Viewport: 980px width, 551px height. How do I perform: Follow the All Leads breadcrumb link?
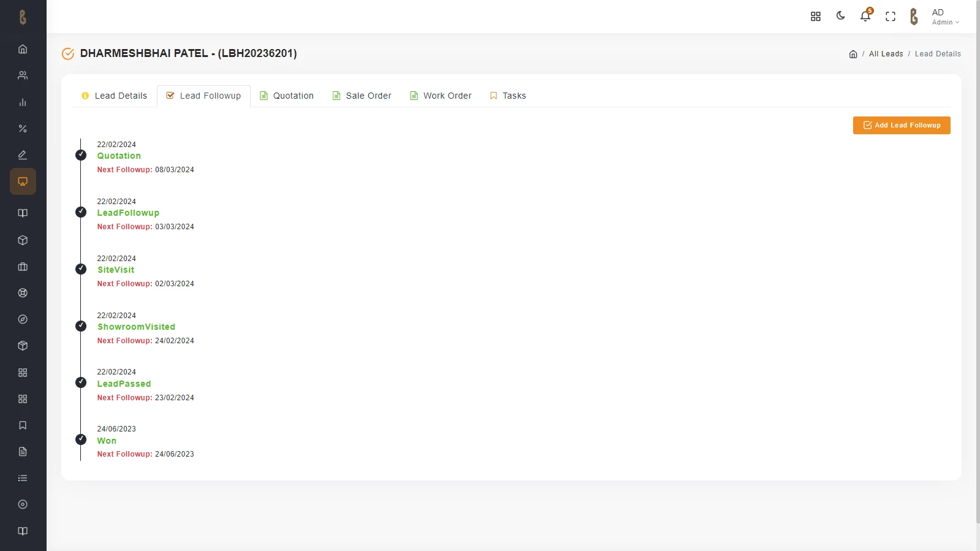pyautogui.click(x=886, y=54)
